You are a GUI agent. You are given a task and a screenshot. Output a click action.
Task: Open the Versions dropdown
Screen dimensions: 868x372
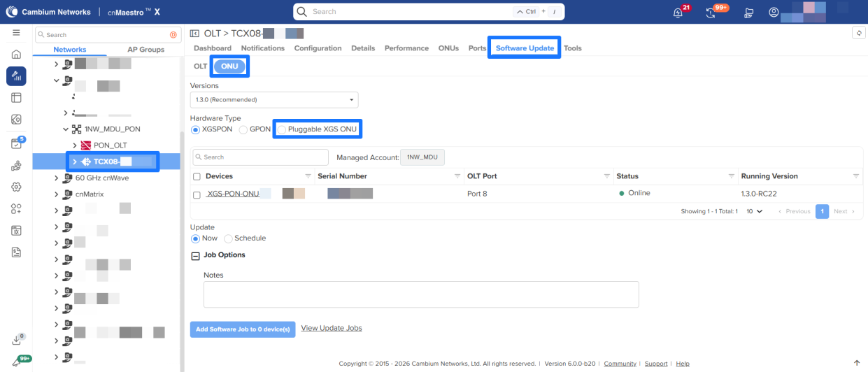(274, 100)
